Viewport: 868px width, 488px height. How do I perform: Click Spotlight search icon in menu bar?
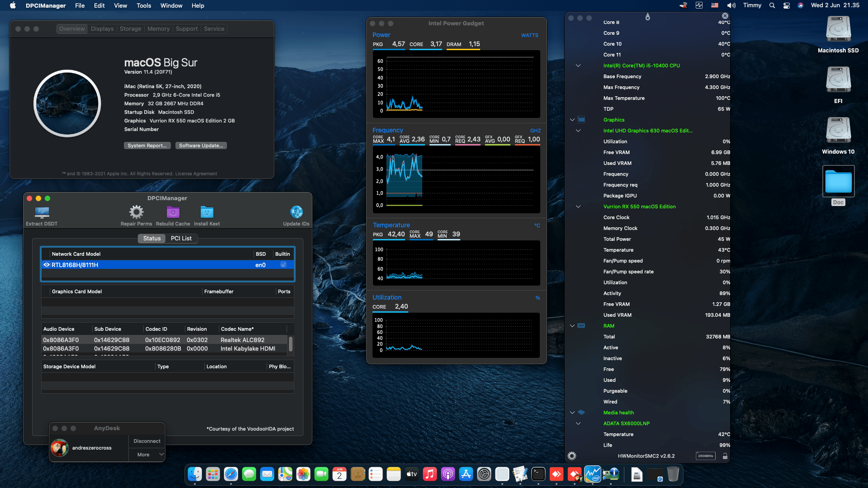point(772,5)
